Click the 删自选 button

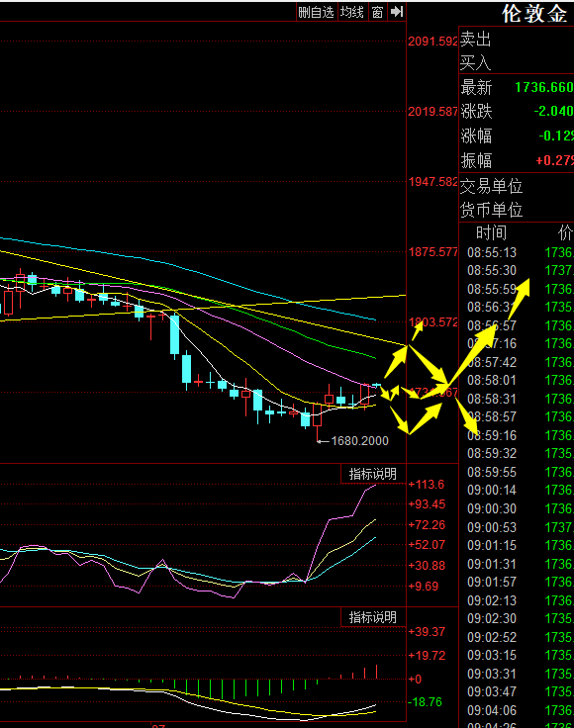pyautogui.click(x=317, y=12)
